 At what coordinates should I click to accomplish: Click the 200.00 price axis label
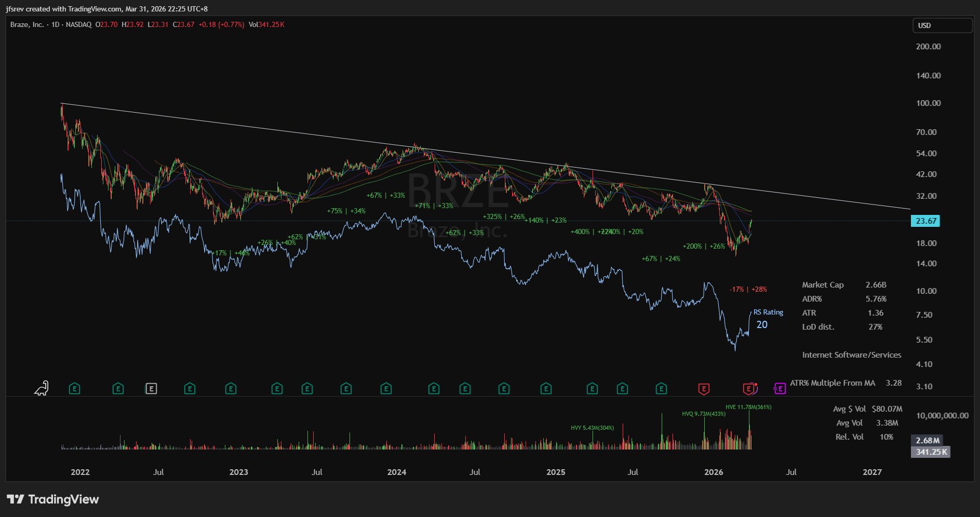click(928, 46)
